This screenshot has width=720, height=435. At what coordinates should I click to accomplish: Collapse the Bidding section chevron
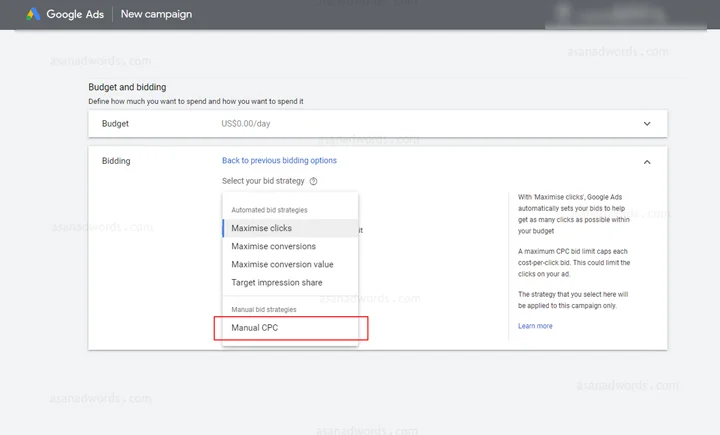(x=647, y=162)
